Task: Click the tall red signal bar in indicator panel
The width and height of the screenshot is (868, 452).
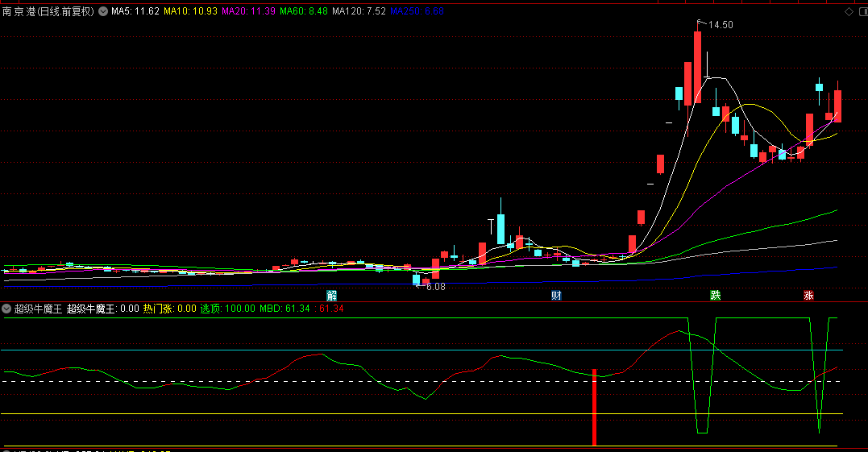Action: [x=594, y=407]
